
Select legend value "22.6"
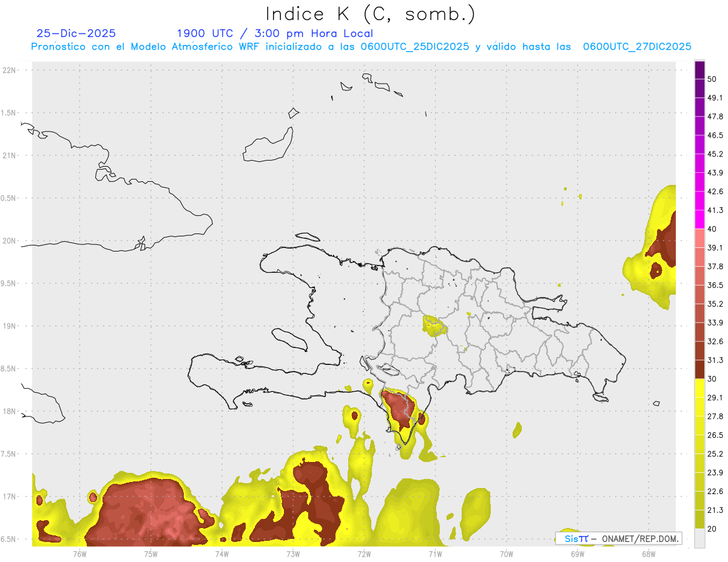[715, 491]
